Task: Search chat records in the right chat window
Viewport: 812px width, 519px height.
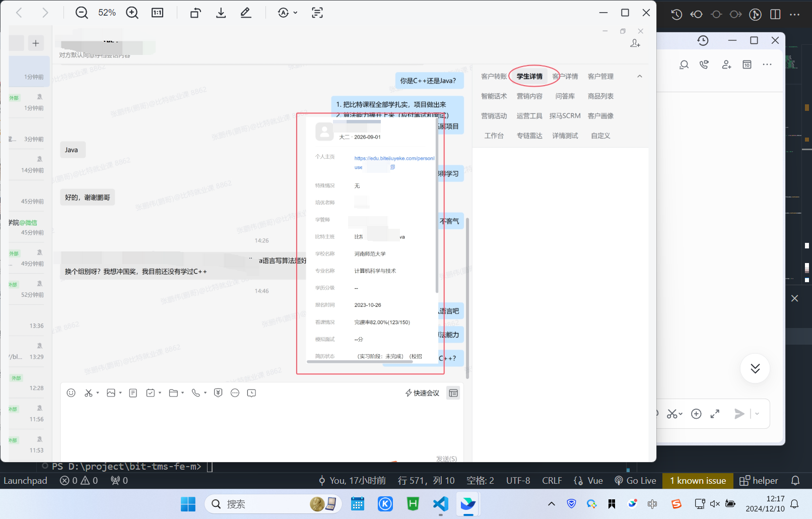Action: point(684,64)
